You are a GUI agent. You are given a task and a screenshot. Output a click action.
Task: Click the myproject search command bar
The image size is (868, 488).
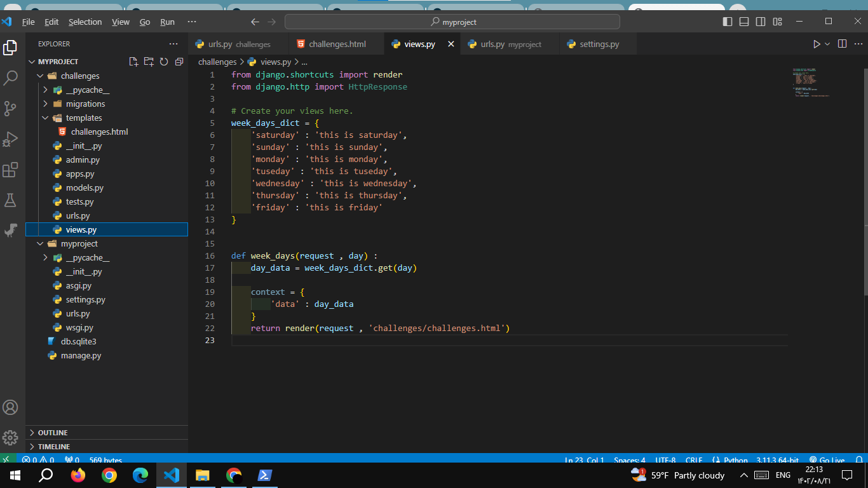point(452,22)
